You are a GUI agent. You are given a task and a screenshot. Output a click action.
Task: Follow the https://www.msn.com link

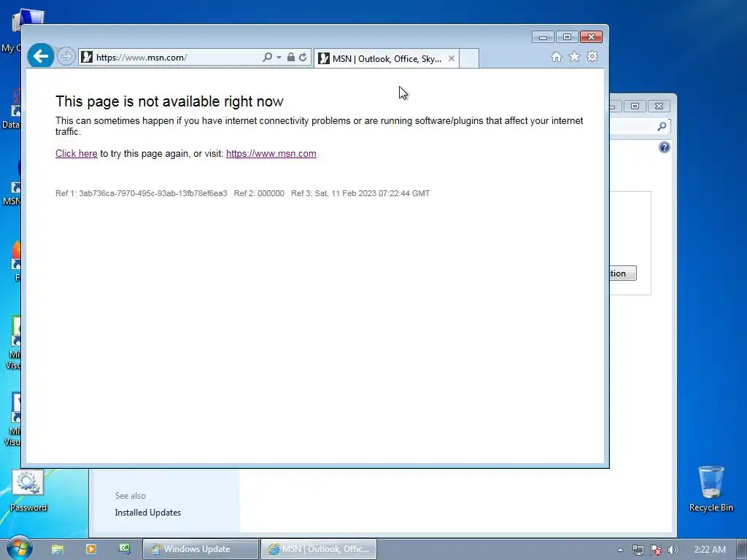tap(271, 153)
